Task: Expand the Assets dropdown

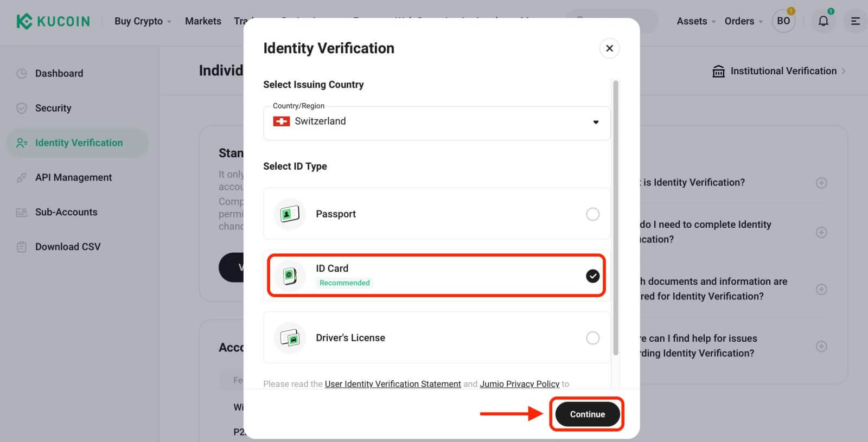Action: tap(692, 21)
